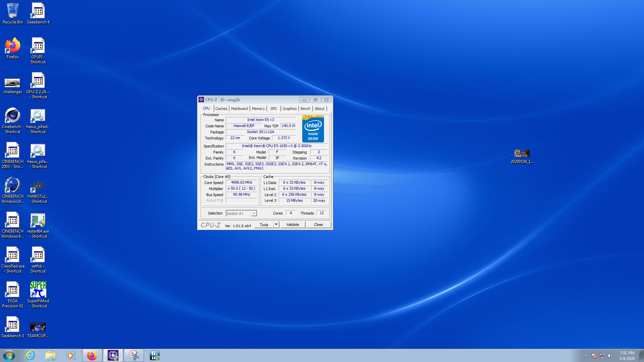644x362 pixels.
Task: Minimize the CPU-Z window
Action: [304, 100]
